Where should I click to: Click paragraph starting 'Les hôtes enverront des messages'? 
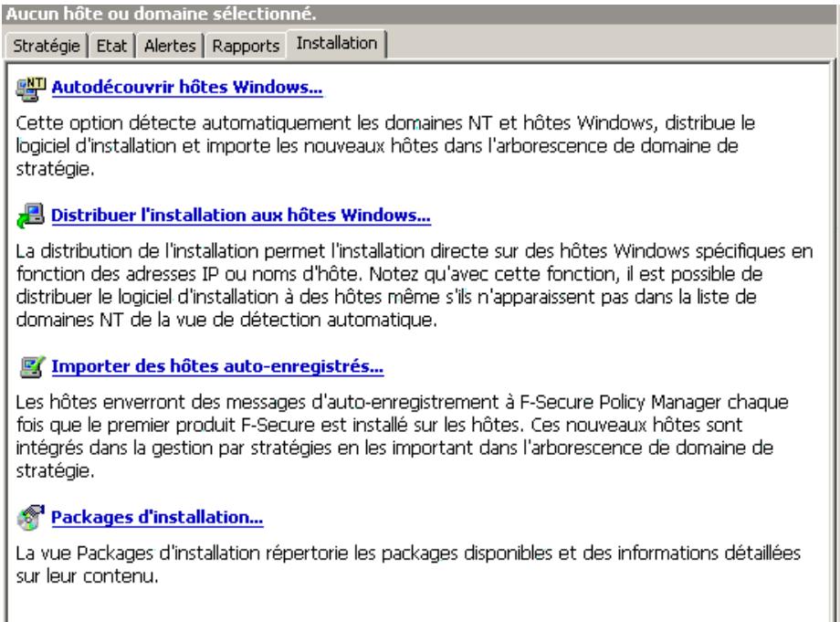tap(402, 436)
